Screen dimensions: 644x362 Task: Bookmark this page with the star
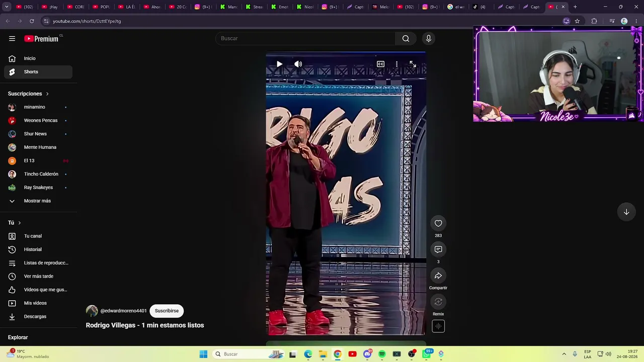(577, 21)
